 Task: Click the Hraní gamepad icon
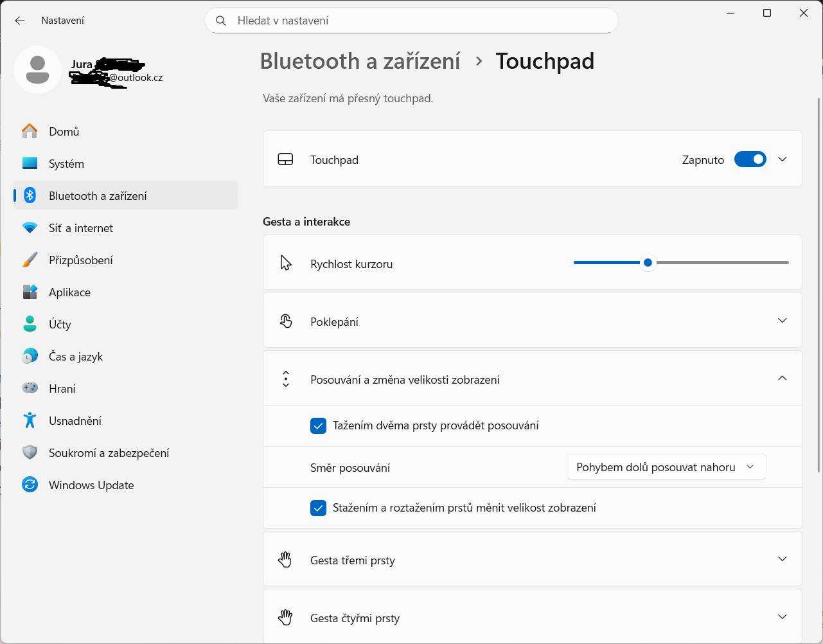click(x=30, y=388)
